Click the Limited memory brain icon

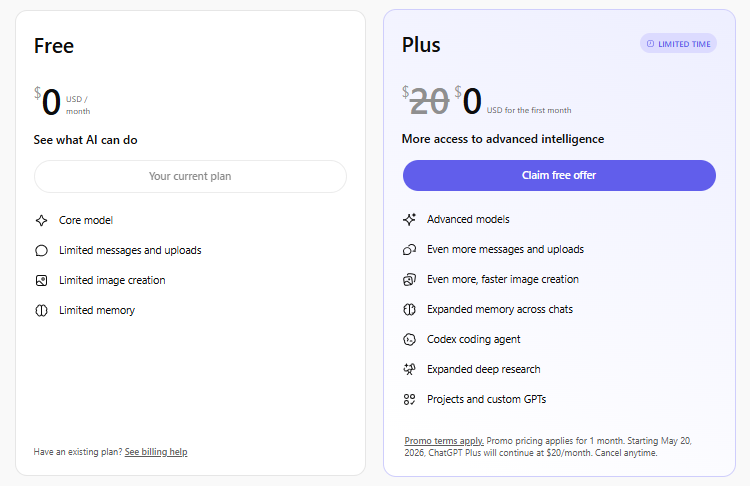click(41, 310)
